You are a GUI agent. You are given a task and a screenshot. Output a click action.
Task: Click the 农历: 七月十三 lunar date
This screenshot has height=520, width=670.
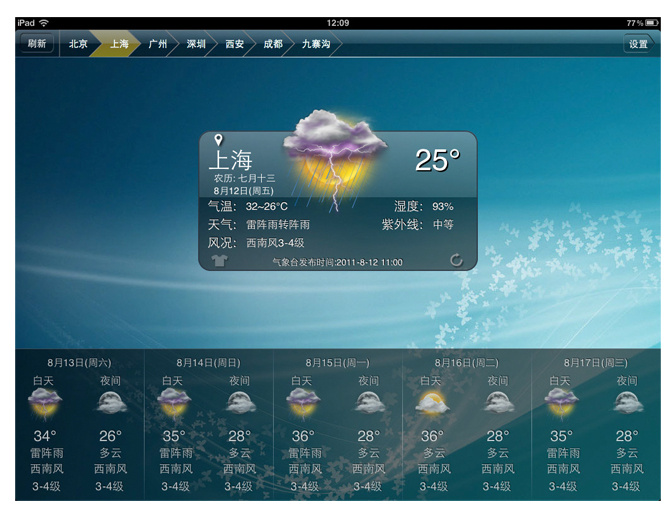coord(244,178)
